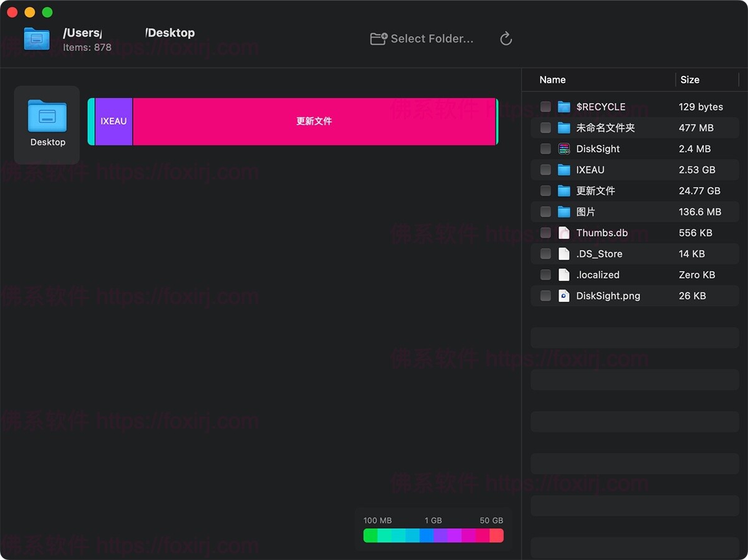The height and width of the screenshot is (560, 748).
Task: Click the Thumbs.db file icon
Action: (564, 232)
